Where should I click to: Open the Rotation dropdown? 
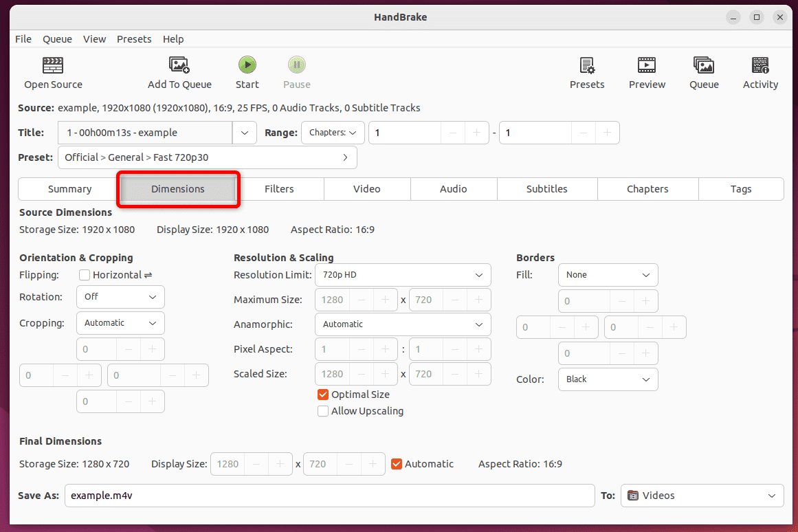[x=120, y=297]
